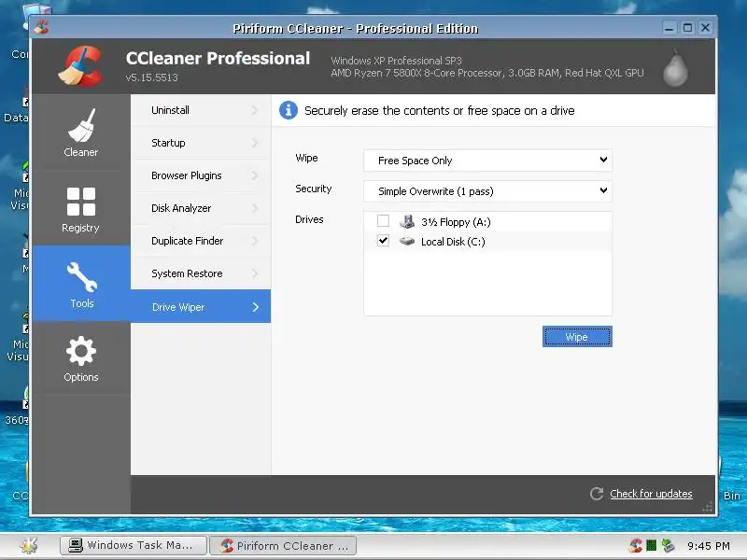
Task: Switch to System Restore
Action: tap(201, 273)
